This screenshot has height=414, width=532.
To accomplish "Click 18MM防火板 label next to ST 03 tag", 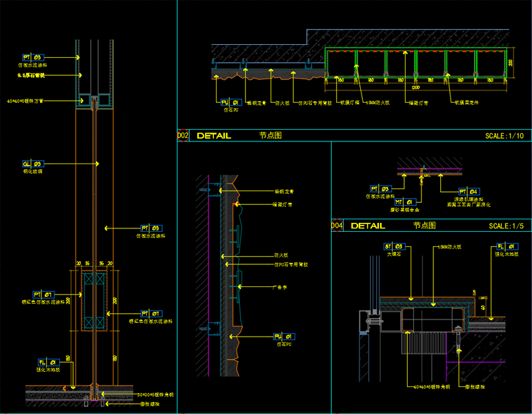I will [x=450, y=247].
